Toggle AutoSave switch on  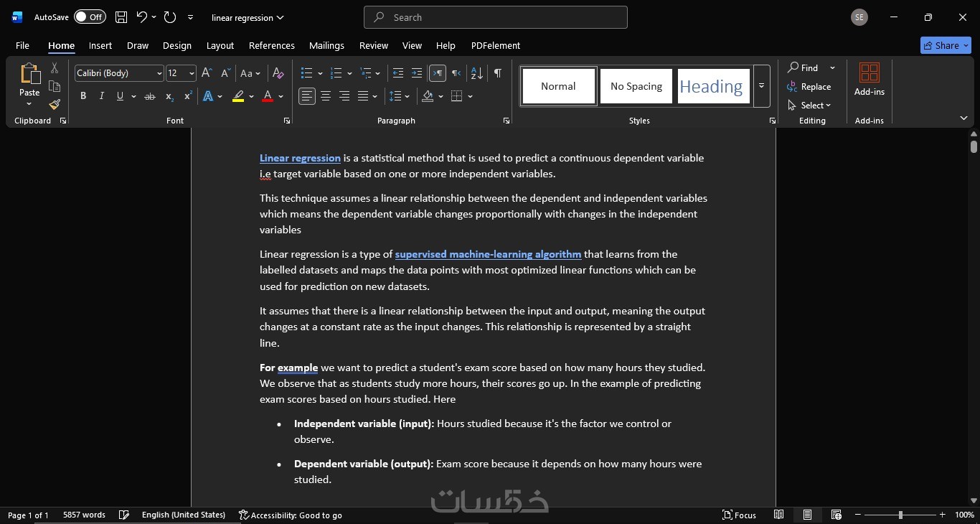point(90,17)
